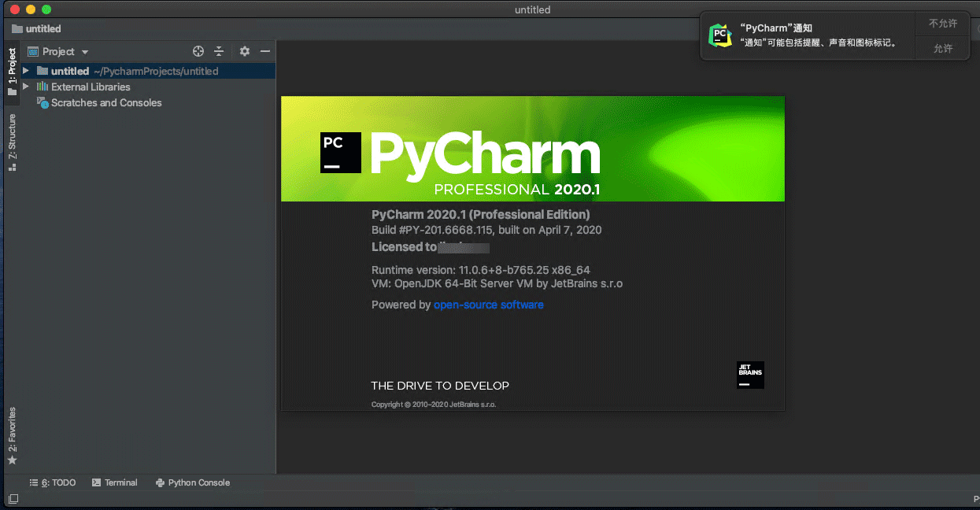Screen dimensions: 980x510
Task: Open the 2: Favorites side tab
Action: (x=12, y=435)
